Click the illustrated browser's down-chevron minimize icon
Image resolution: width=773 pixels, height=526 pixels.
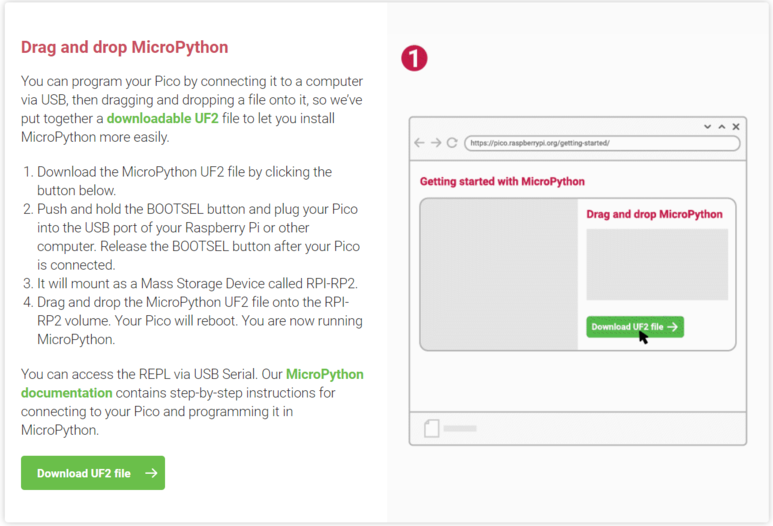coord(707,127)
